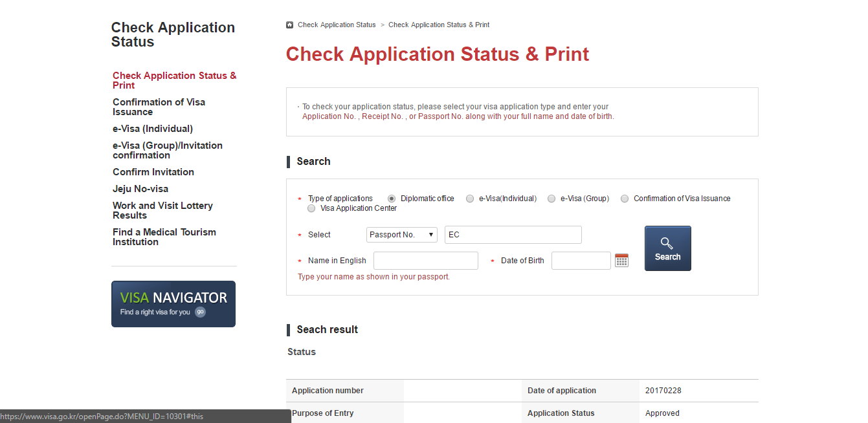Viewport: 868px width, 423px height.
Task: Open Find a Medical Tourism Institution
Action: pyautogui.click(x=164, y=237)
